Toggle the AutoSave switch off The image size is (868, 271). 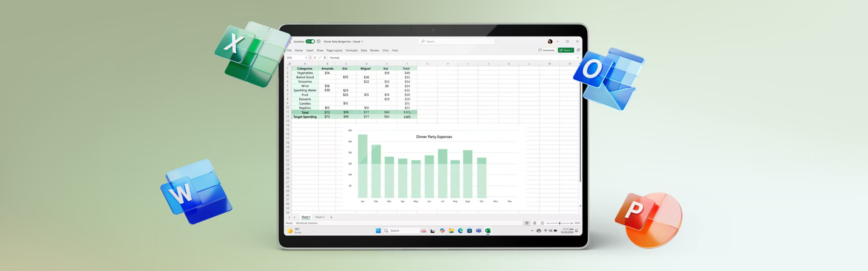tap(310, 42)
